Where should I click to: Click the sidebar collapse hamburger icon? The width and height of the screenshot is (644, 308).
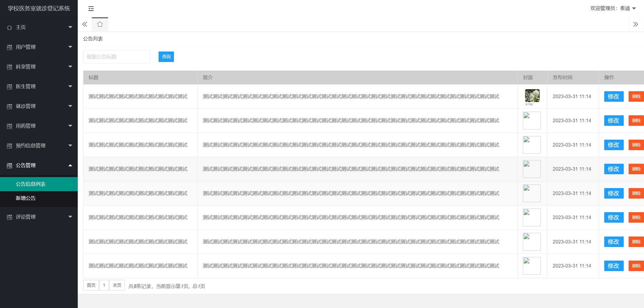pos(91,9)
